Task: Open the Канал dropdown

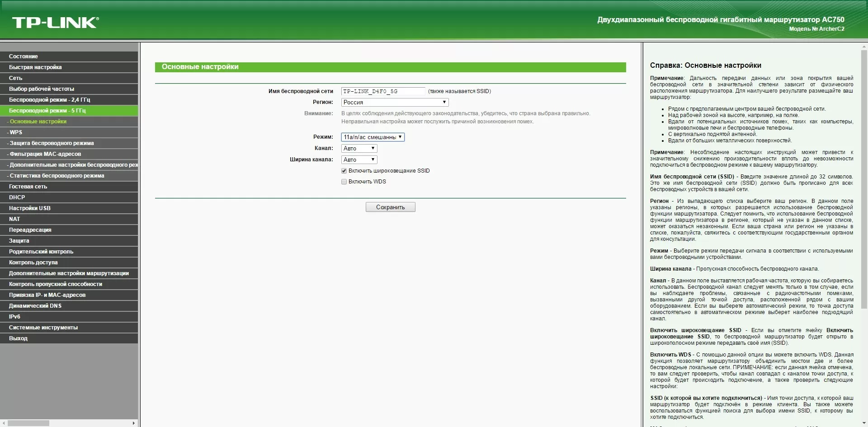Action: click(x=359, y=148)
